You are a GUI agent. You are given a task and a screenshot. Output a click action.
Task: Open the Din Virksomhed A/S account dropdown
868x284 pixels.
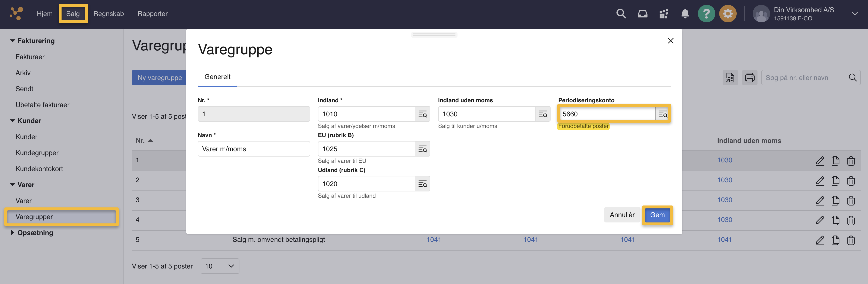pos(854,14)
